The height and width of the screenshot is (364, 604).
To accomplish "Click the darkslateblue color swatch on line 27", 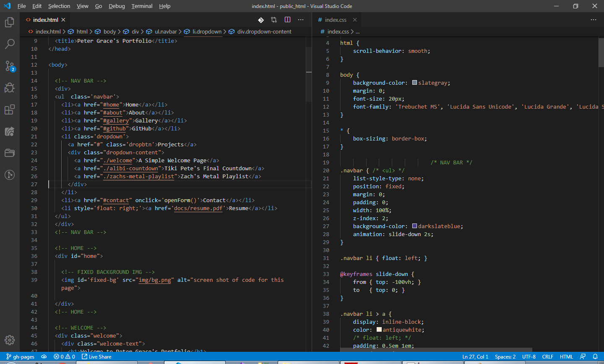I will click(414, 226).
